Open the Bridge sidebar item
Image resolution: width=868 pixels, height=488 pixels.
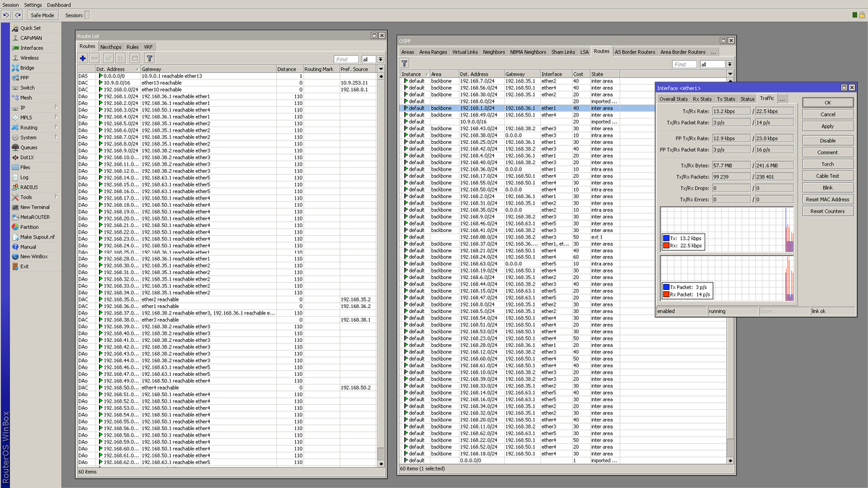[x=27, y=68]
